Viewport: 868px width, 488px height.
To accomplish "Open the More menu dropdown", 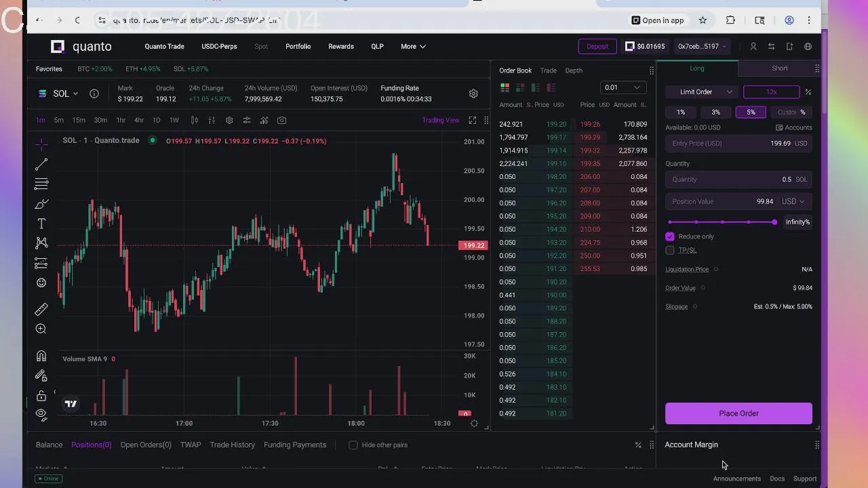I will pyautogui.click(x=413, y=46).
